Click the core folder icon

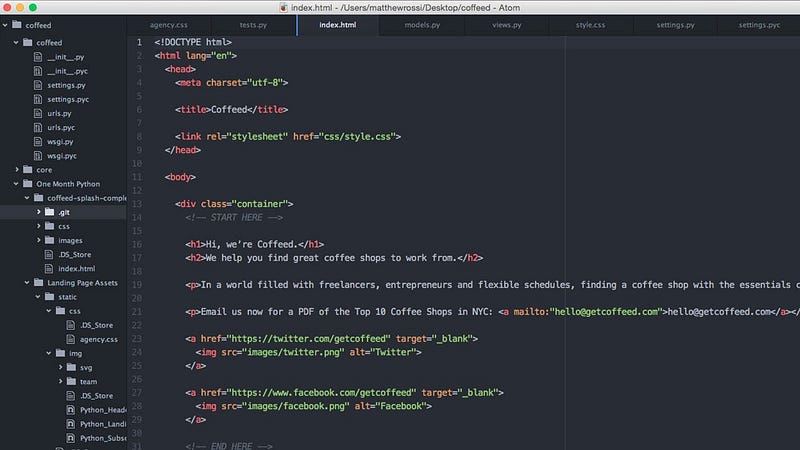click(28, 169)
